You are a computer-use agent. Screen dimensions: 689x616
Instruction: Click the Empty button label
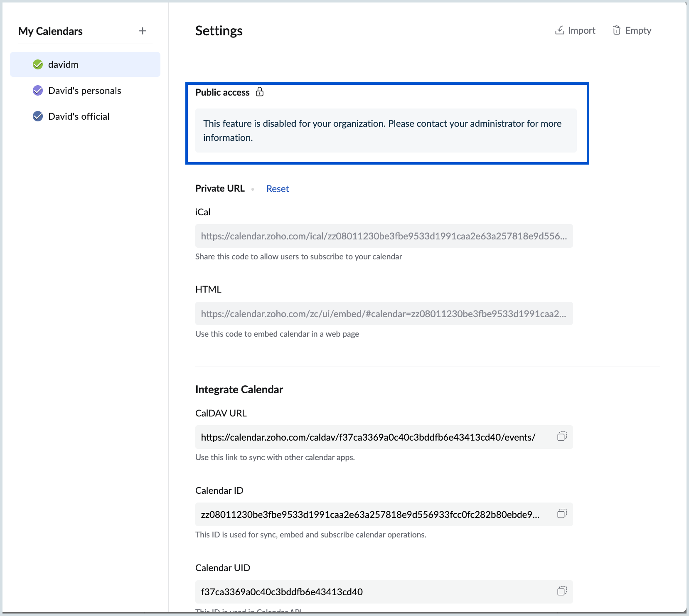638,30
